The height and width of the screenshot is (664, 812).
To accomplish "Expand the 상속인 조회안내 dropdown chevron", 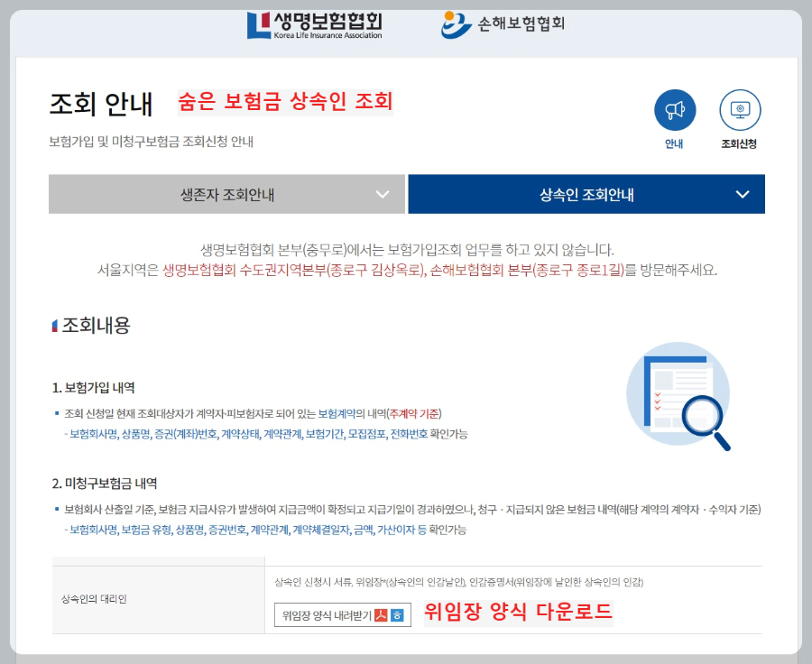I will [743, 194].
